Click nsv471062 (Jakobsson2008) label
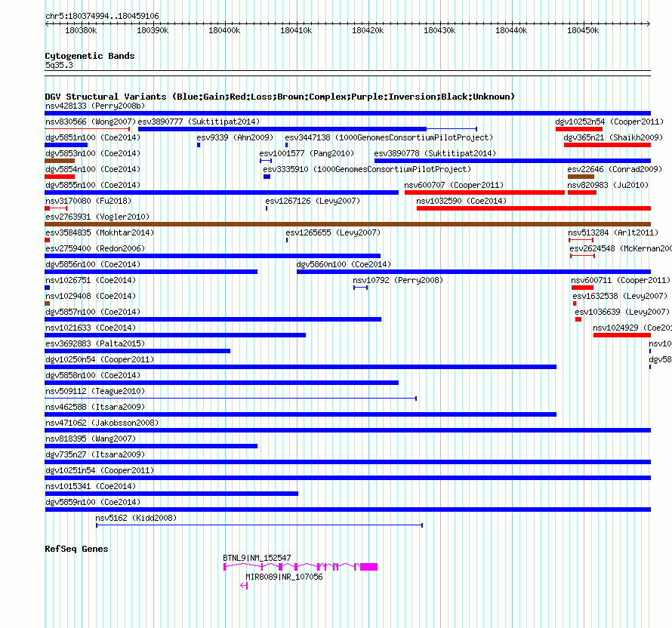The image size is (672, 628). 102,423
